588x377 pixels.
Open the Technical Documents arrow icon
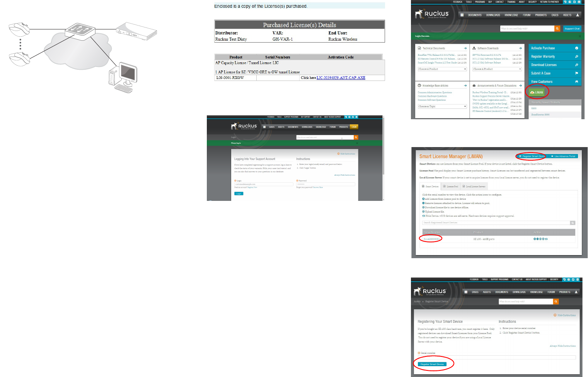(465, 48)
